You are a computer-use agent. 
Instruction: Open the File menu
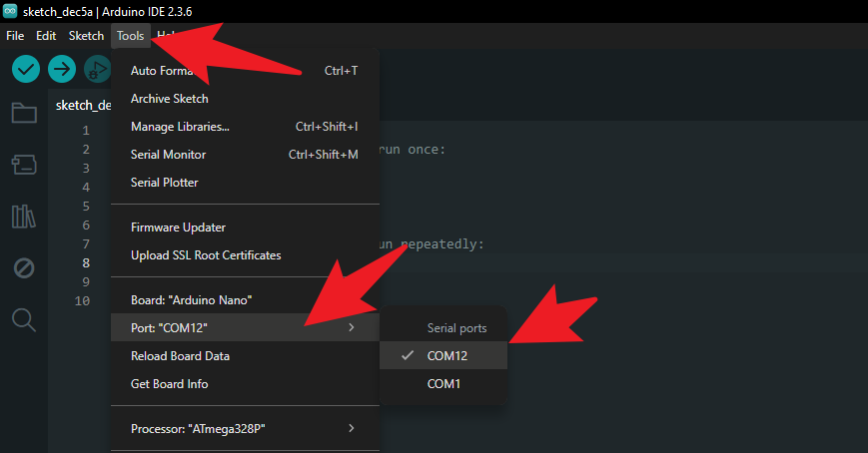point(15,36)
